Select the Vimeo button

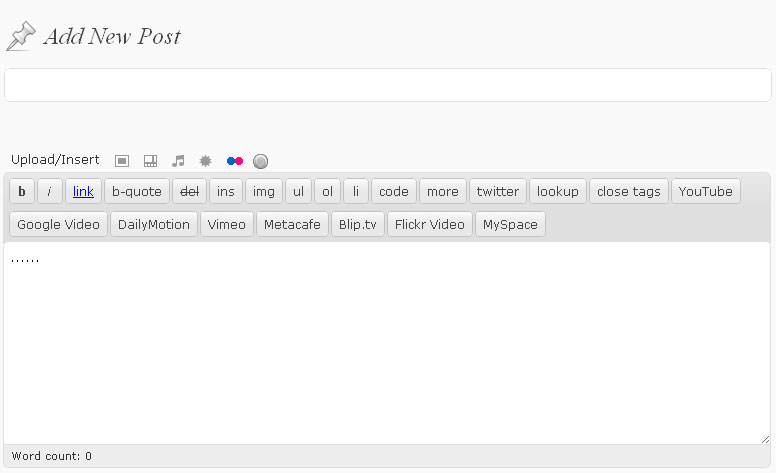coord(226,224)
